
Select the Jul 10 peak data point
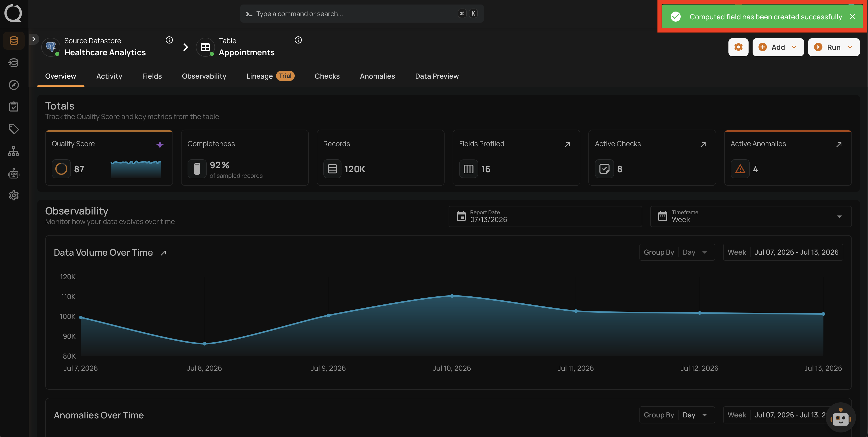coord(452,296)
